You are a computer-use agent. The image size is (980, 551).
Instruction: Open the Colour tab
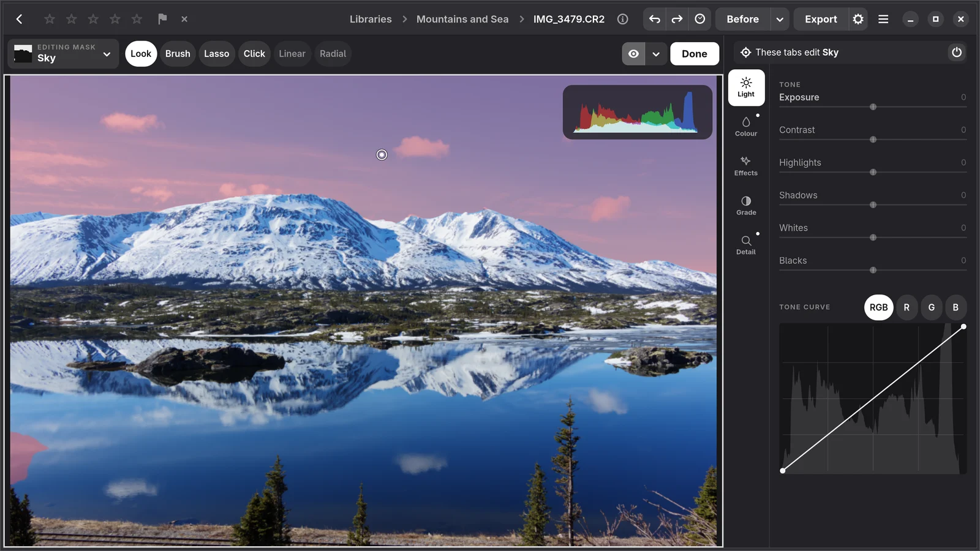click(x=746, y=127)
